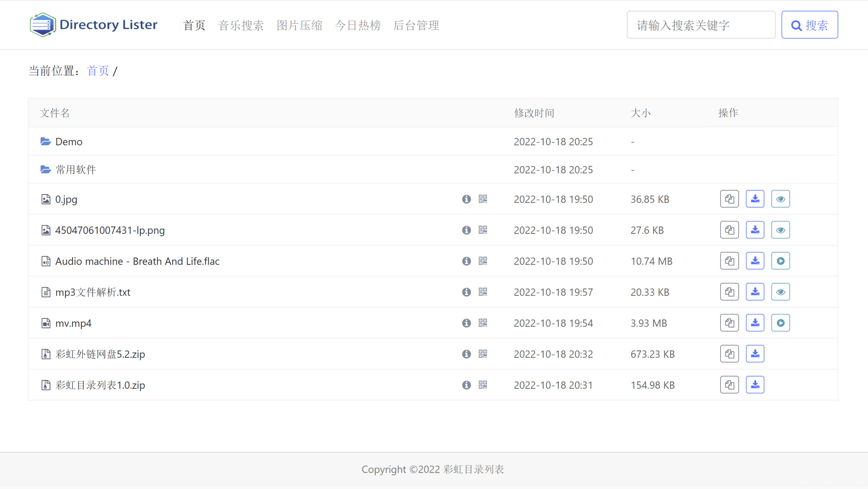
Task: Click the 搜索 search button
Action: [810, 24]
